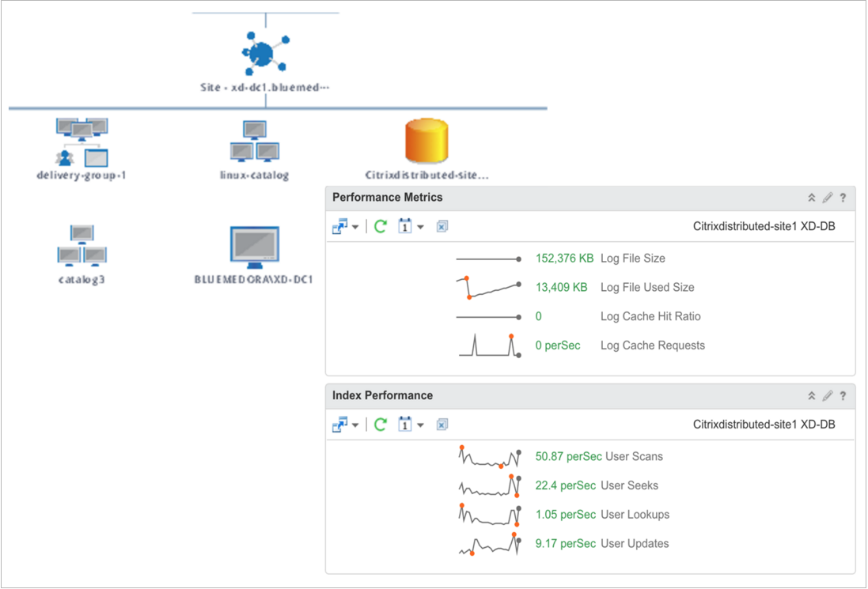Open help for Index Performance widget

[843, 395]
